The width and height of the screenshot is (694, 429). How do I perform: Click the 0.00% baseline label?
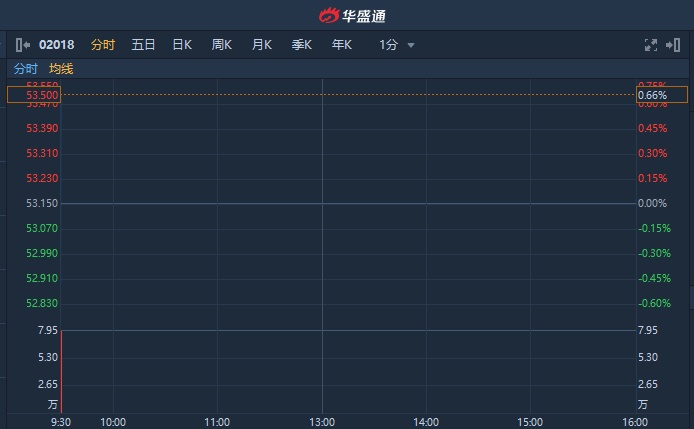[x=652, y=204]
